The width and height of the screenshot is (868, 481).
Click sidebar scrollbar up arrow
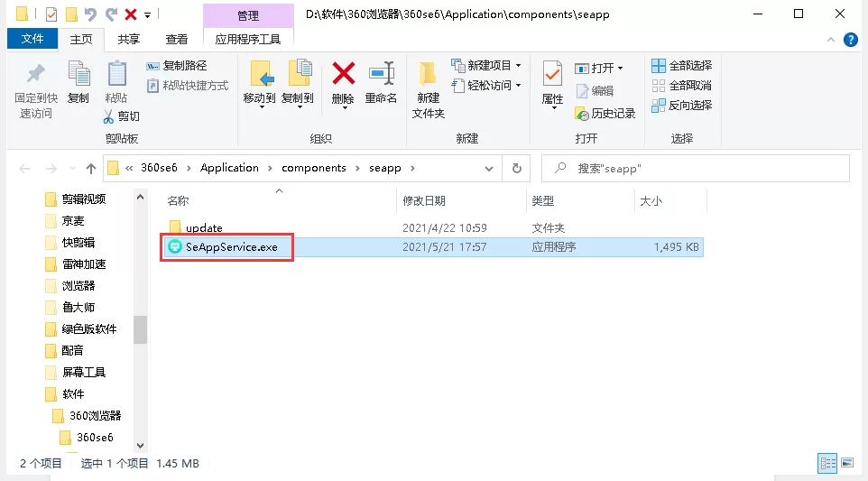tap(140, 197)
